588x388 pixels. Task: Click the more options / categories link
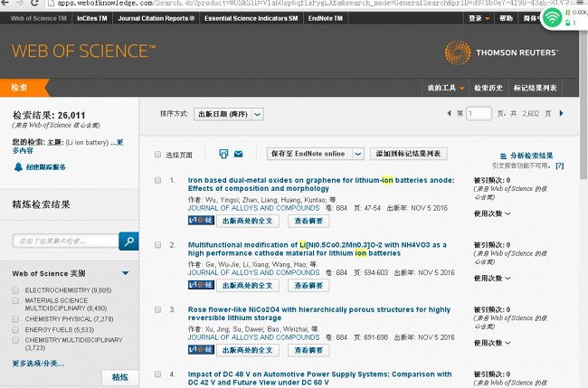tap(38, 364)
